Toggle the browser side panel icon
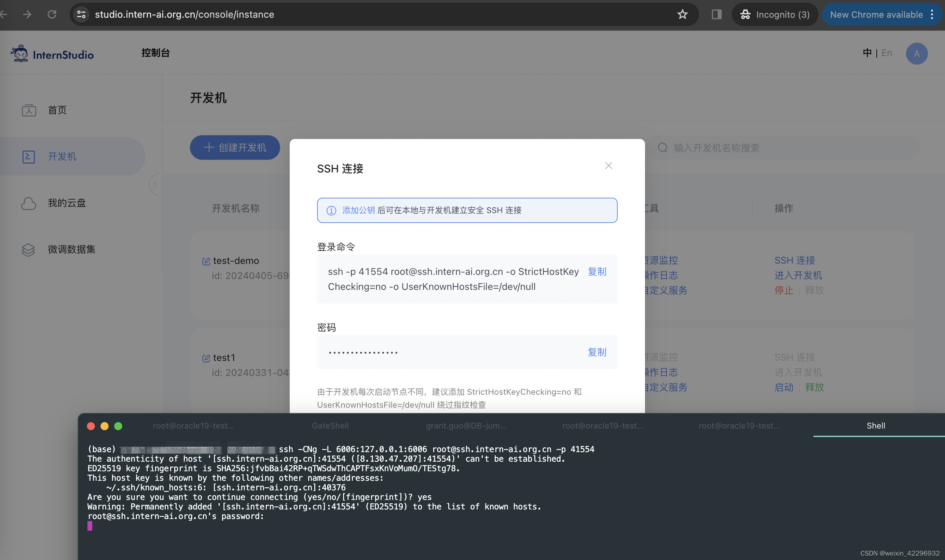 pos(716,14)
